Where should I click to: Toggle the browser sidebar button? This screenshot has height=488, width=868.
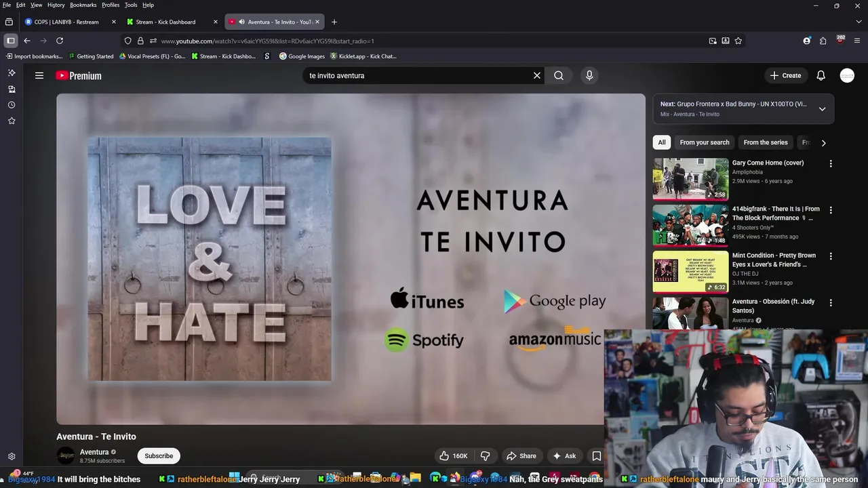tap(11, 41)
